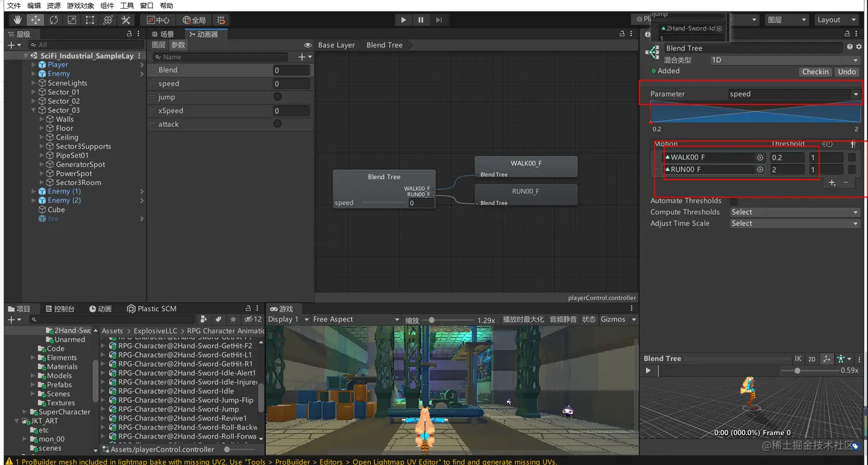Toggle 全局 global handle rotation
Image resolution: width=868 pixels, height=465 pixels.
coord(193,20)
